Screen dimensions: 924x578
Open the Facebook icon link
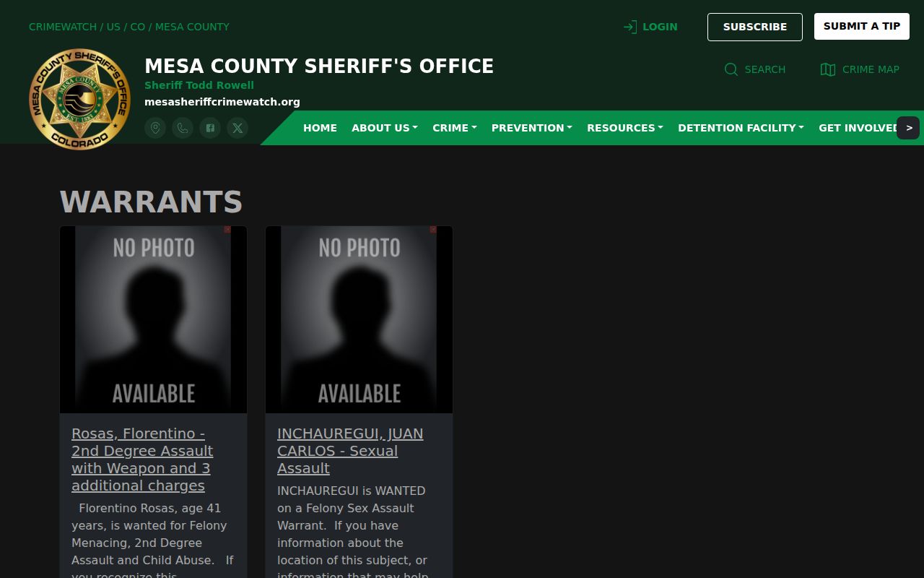210,128
